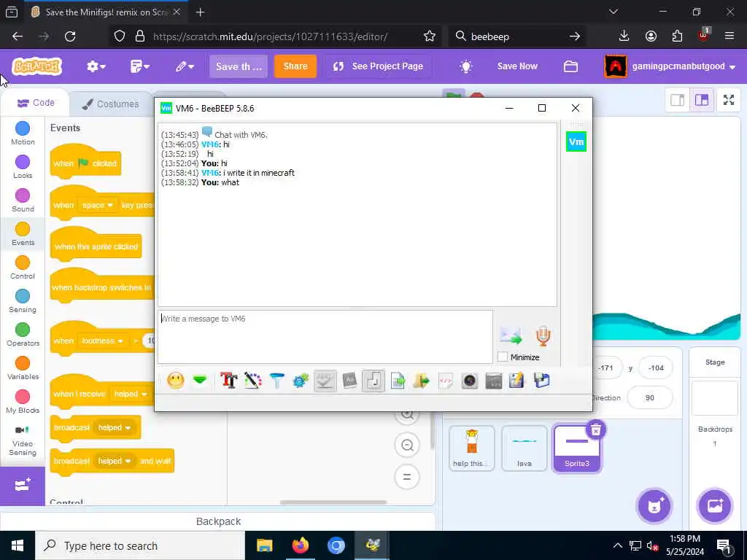
Task: Click the code snippet page icon
Action: coord(446,381)
